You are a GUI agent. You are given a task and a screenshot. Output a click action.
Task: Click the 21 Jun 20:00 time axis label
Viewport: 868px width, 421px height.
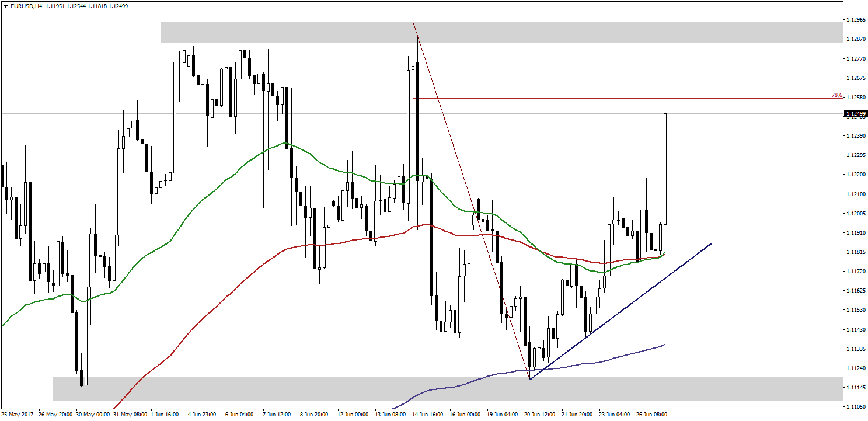coord(577,415)
